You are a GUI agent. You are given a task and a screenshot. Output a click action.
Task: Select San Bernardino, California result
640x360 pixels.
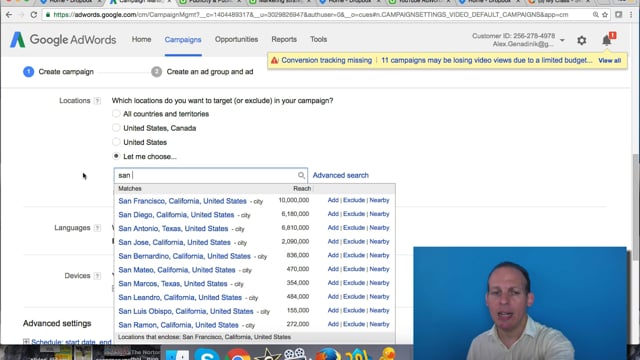(x=184, y=256)
